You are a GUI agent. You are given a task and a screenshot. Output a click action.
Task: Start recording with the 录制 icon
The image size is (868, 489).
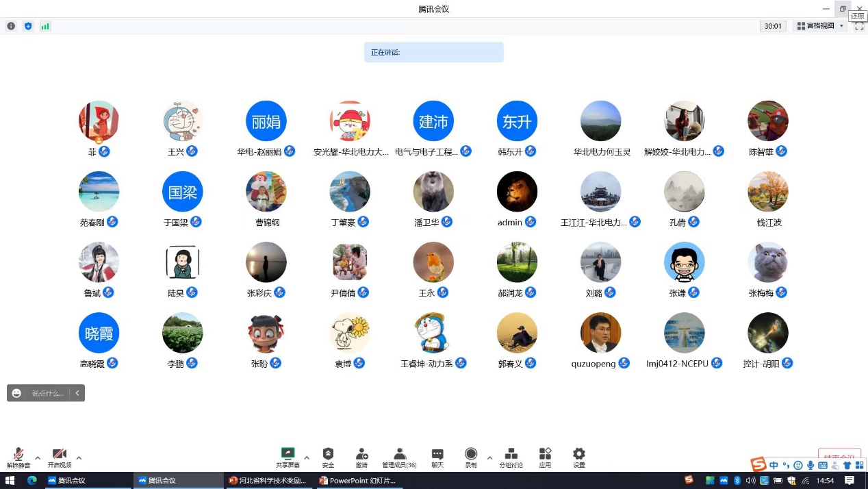coord(471,456)
